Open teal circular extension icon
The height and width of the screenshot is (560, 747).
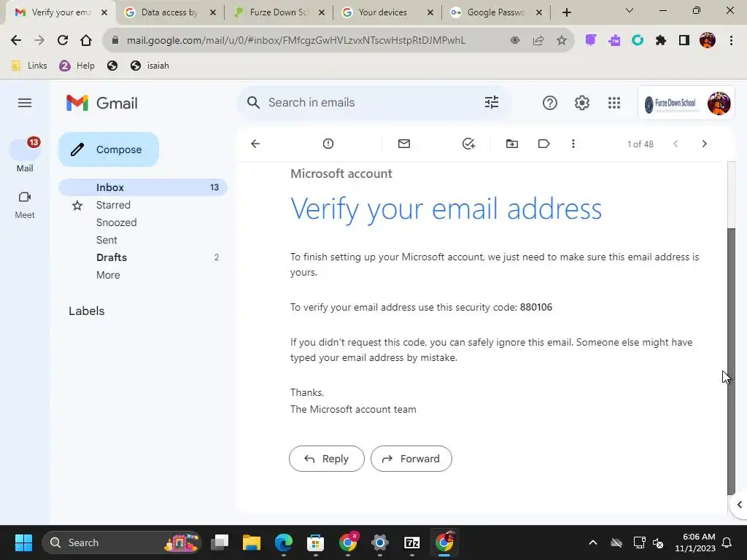[638, 41]
